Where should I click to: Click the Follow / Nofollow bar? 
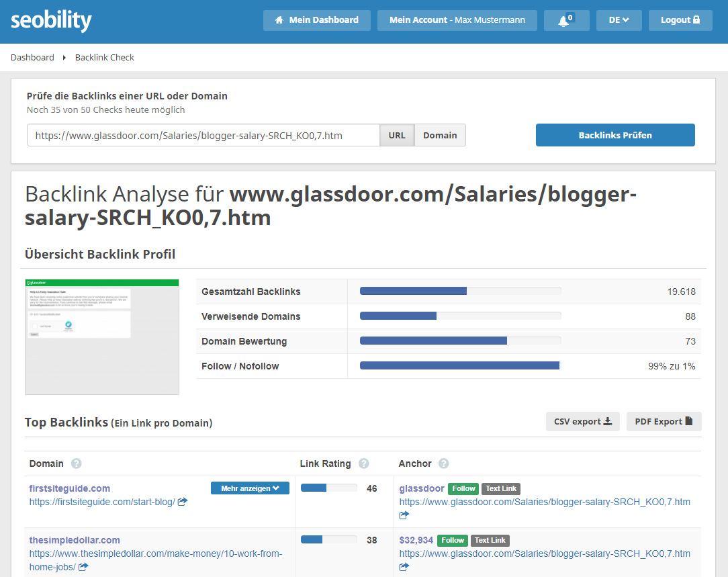460,366
